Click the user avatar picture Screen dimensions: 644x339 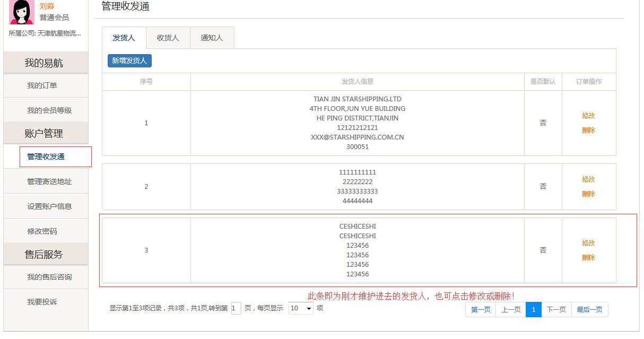click(22, 12)
